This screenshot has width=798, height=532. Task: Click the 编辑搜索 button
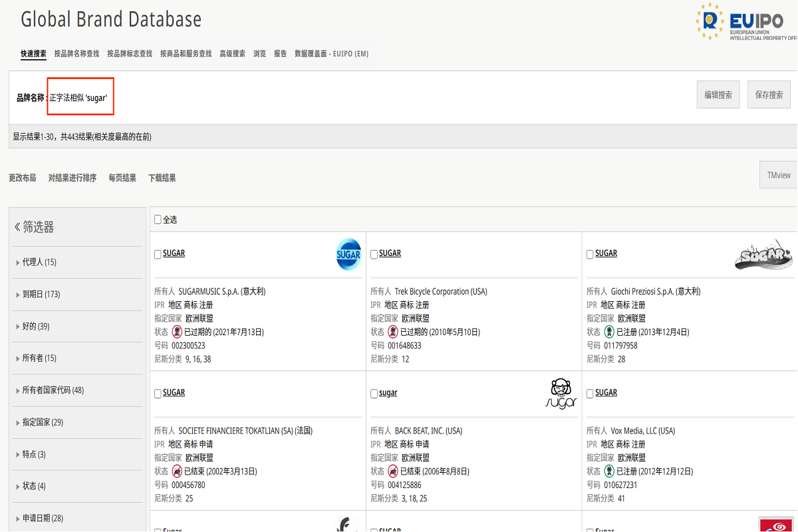coord(718,94)
